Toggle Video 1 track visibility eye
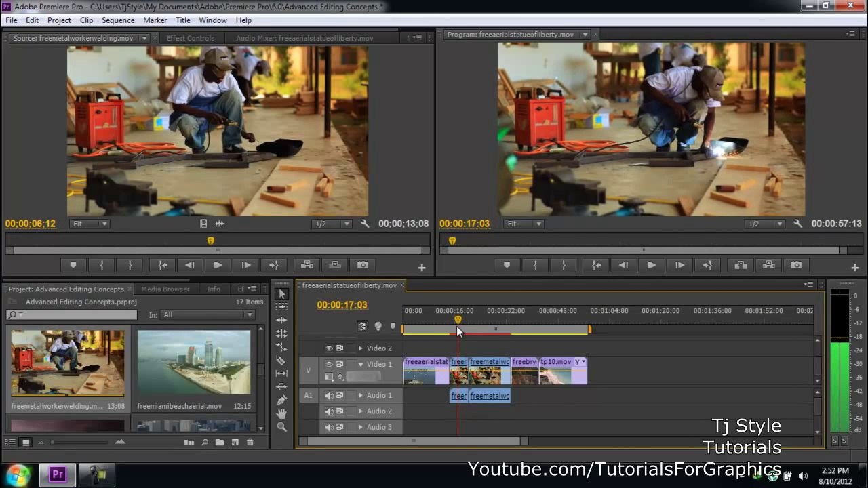Viewport: 868px width, 488px height. [x=329, y=364]
